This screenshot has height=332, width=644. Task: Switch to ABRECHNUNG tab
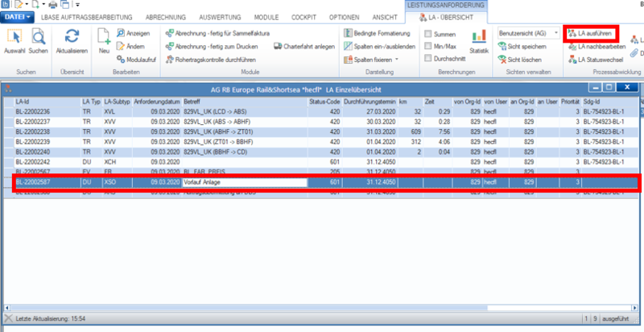[166, 17]
